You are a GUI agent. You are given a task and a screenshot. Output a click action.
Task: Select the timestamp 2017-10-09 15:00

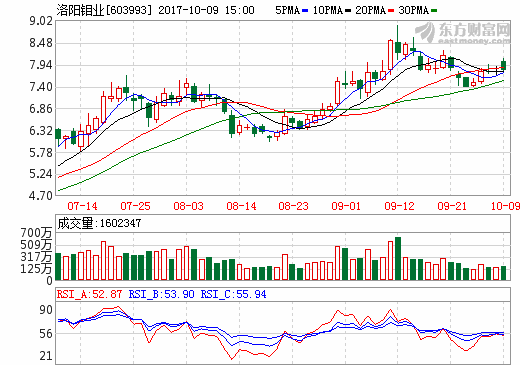point(206,10)
